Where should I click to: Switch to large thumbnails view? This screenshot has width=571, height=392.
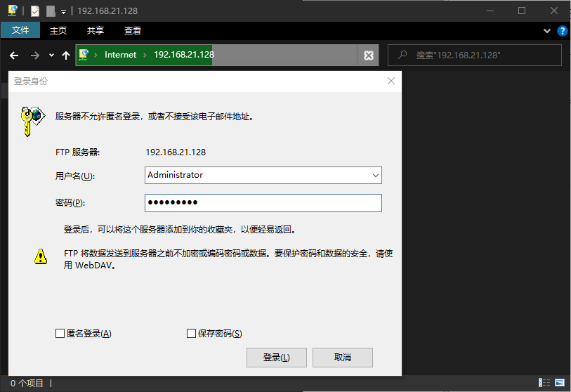[x=560, y=383]
